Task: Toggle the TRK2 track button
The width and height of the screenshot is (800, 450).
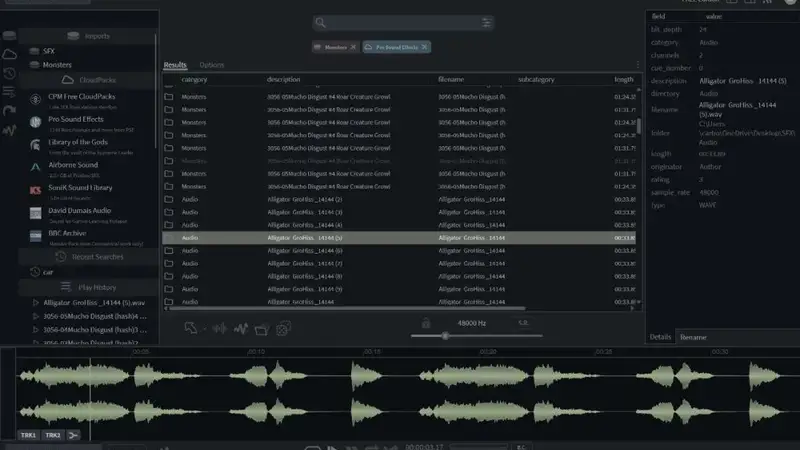Action: click(x=53, y=435)
